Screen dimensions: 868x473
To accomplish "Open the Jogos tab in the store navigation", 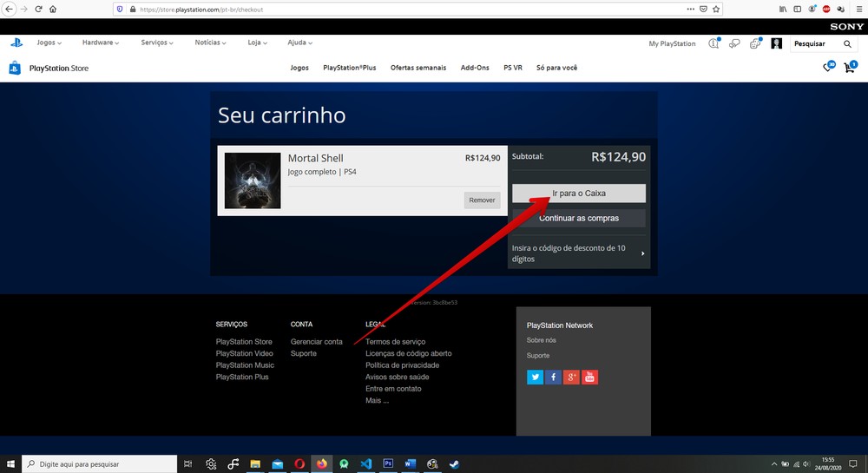I will point(299,68).
